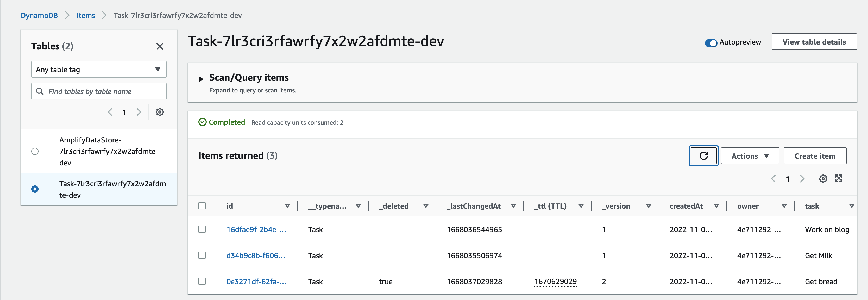Sort by _deleted column arrow
The image size is (868, 300).
pyautogui.click(x=426, y=206)
